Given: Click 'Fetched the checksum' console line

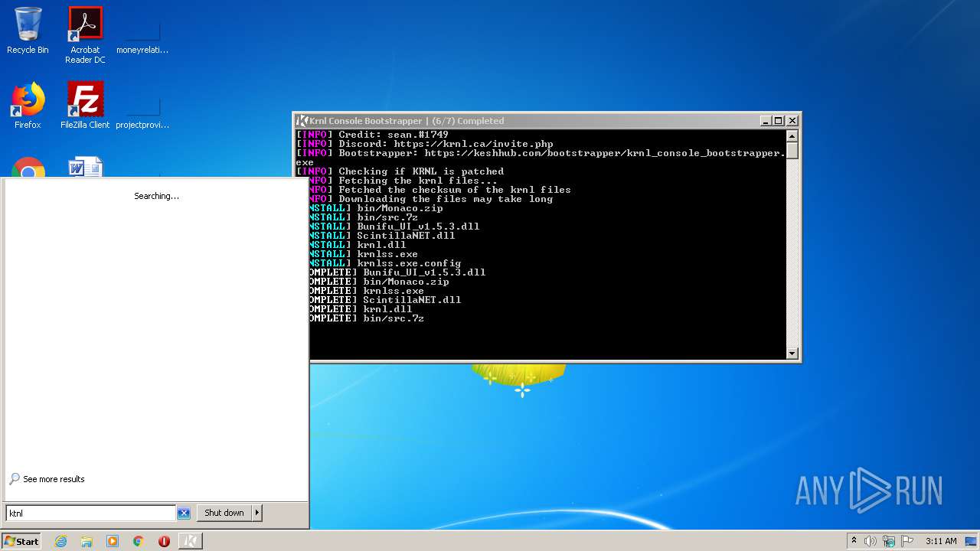Looking at the screenshot, I should tap(439, 190).
